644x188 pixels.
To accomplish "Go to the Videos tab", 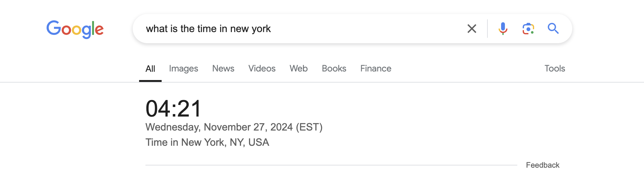I will pyautogui.click(x=262, y=69).
